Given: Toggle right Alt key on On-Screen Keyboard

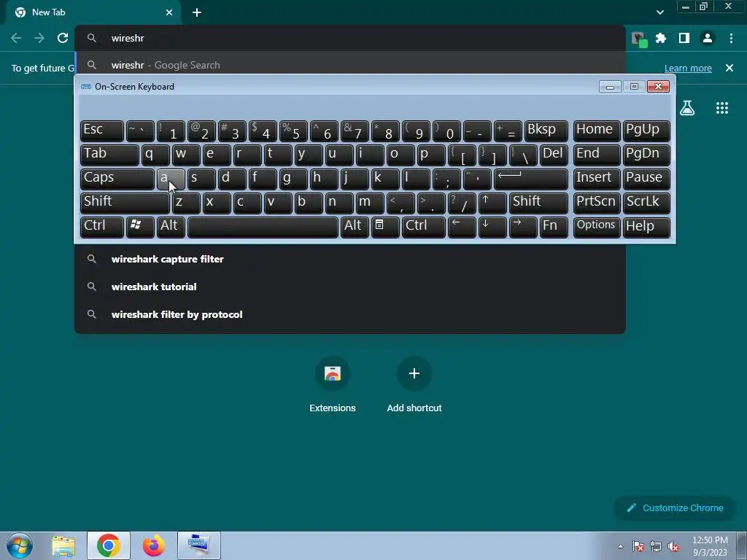Looking at the screenshot, I should [355, 227].
